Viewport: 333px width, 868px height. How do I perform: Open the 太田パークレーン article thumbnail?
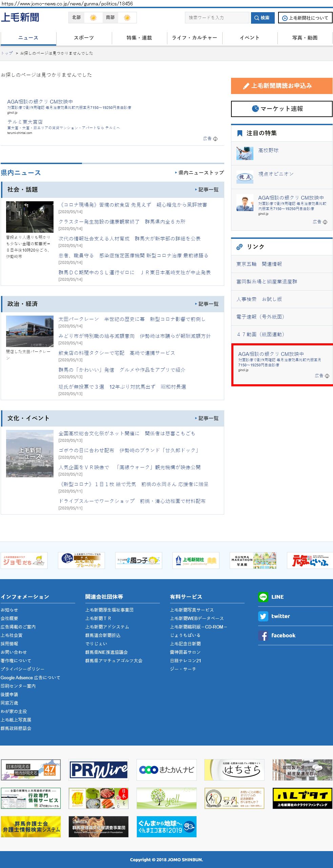click(x=30, y=332)
